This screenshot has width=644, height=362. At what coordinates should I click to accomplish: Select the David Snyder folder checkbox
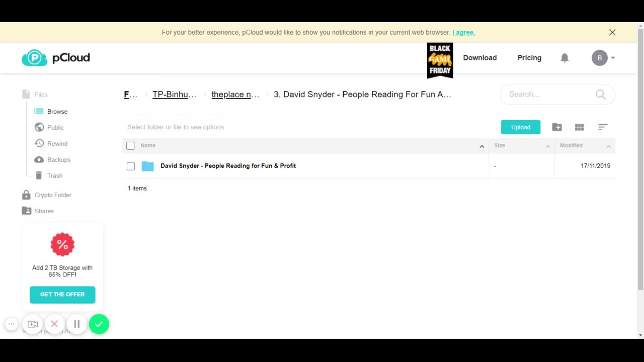click(x=131, y=166)
